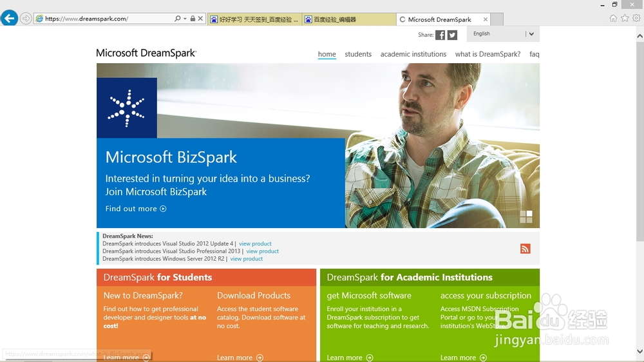This screenshot has width=644, height=362.
Task: View product for Visual Studio Professional 2013
Action: point(263,251)
